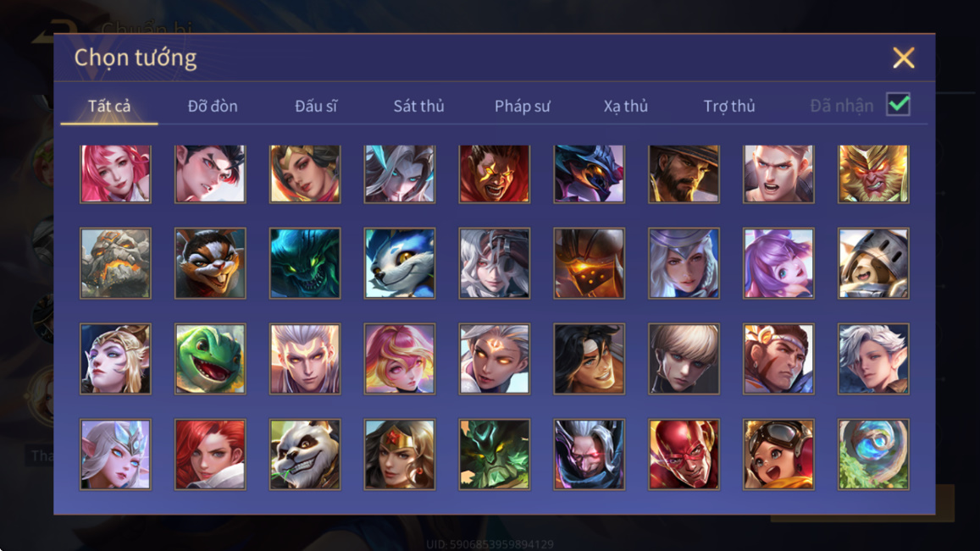Choose the cowboy hat bearded hero
The width and height of the screenshot is (980, 551).
(684, 174)
